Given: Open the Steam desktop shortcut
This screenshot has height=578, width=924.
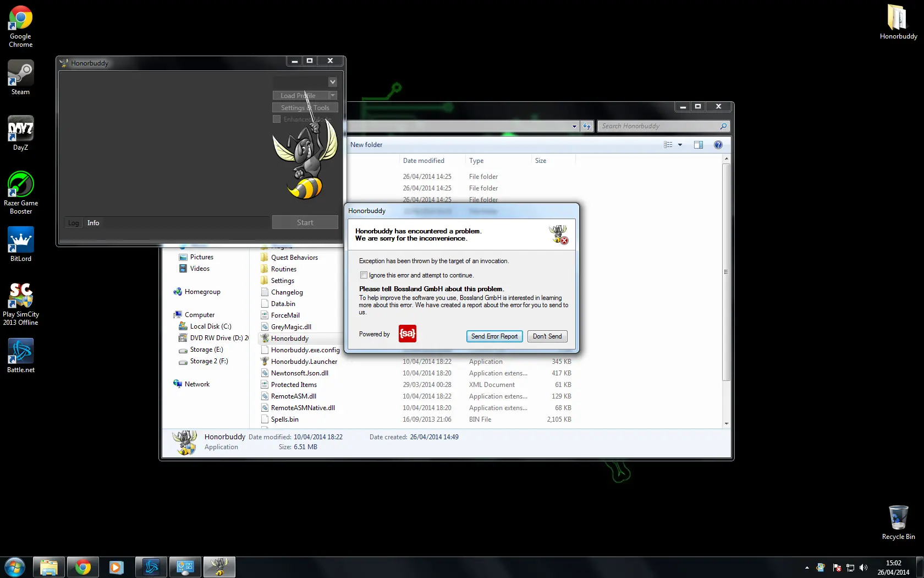Looking at the screenshot, I should pyautogui.click(x=20, y=78).
